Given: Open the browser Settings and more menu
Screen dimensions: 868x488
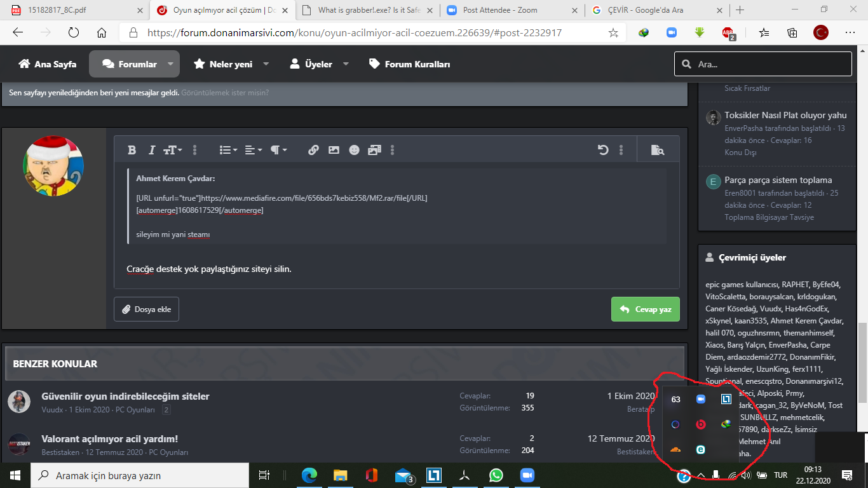Looking at the screenshot, I should (x=850, y=32).
